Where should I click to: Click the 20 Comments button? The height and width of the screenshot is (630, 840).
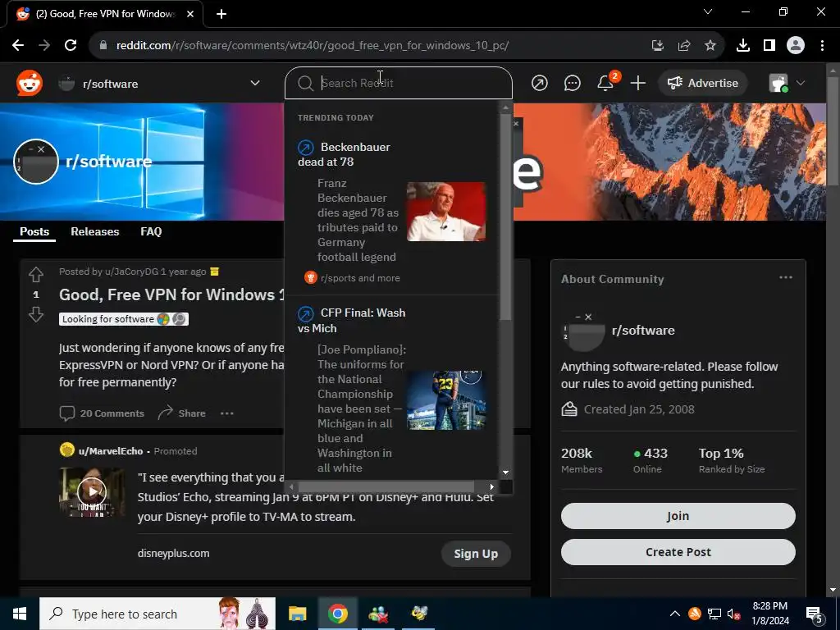point(102,413)
